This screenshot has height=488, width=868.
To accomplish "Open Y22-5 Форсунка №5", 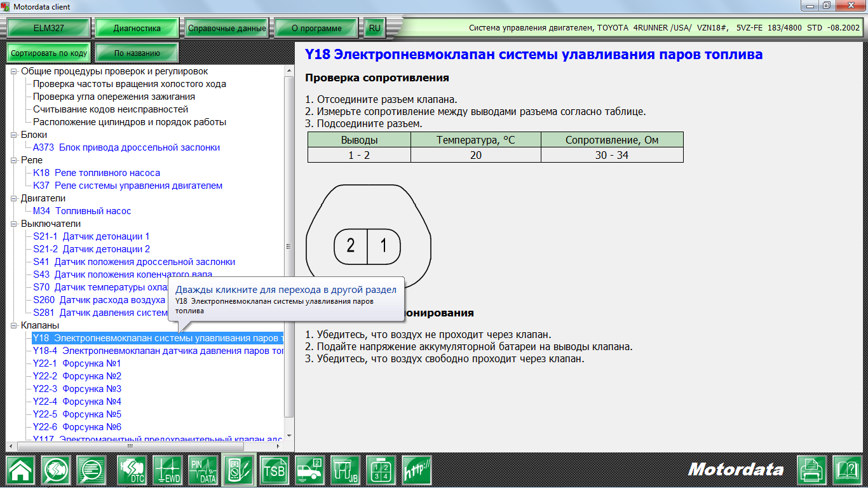I will pos(77,414).
